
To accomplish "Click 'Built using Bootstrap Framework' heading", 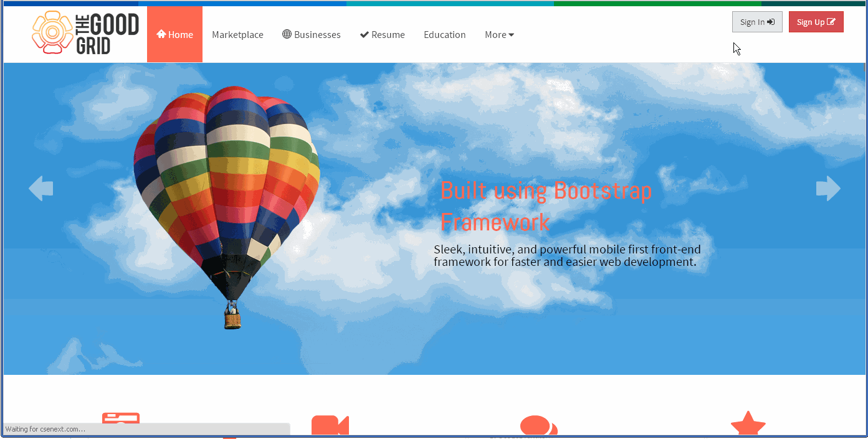I will point(546,206).
